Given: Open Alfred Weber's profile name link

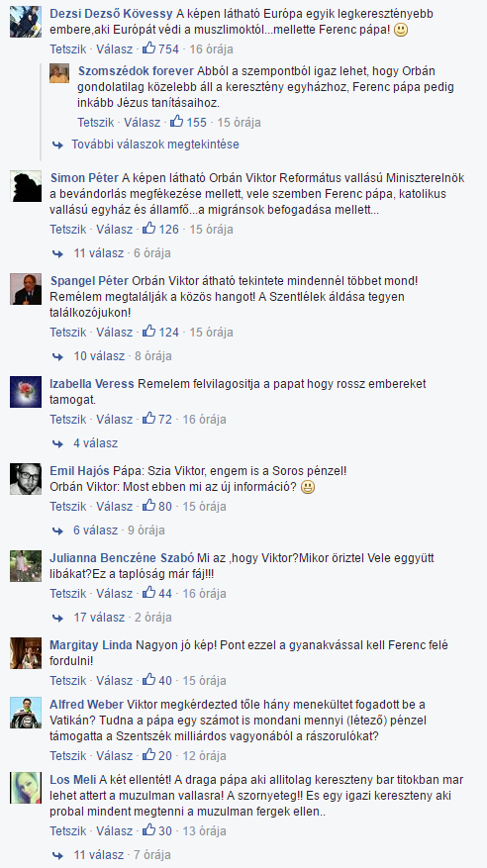Looking at the screenshot, I should point(86,704).
